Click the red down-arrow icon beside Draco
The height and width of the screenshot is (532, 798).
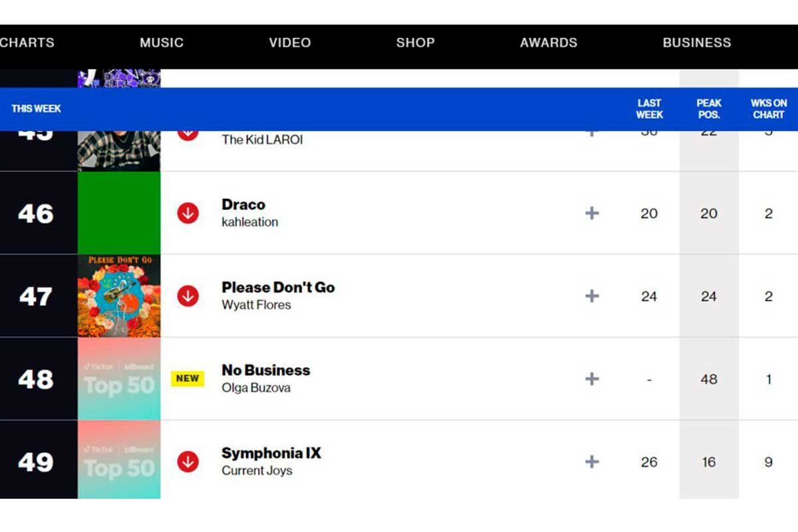tap(190, 213)
